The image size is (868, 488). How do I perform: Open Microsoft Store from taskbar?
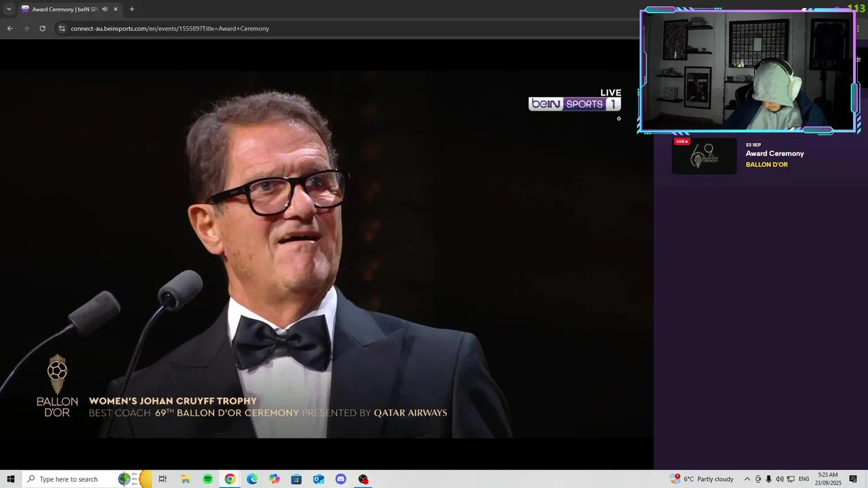click(296, 479)
